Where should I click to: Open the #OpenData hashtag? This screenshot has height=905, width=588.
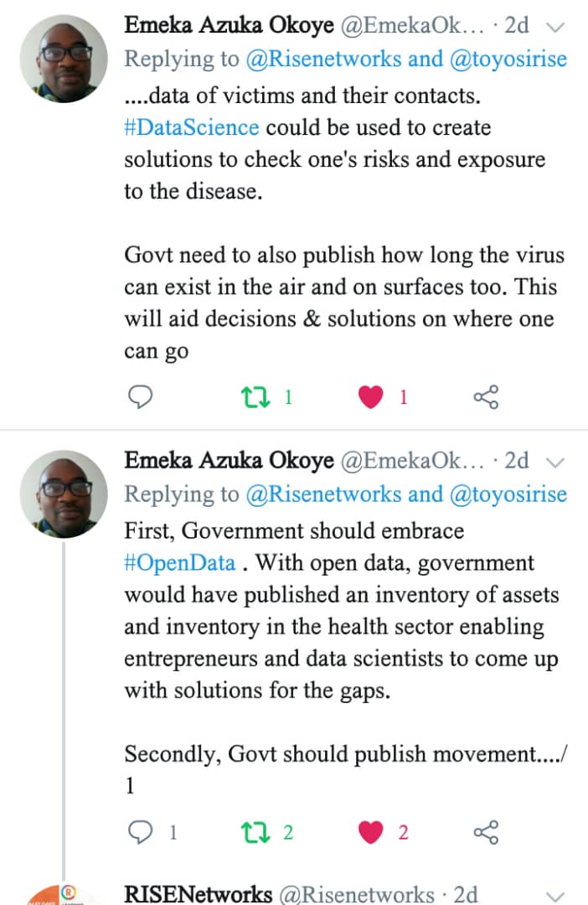179,562
